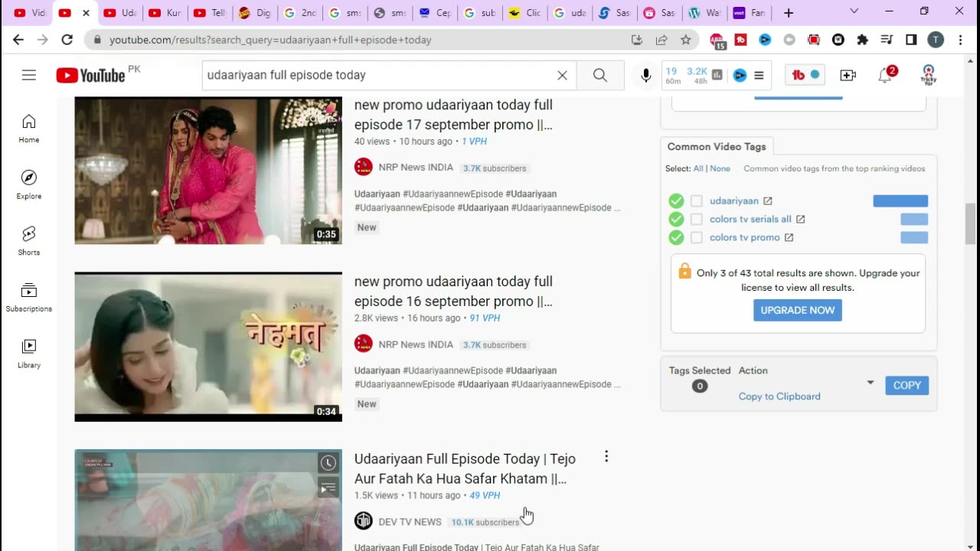Click green check beside colors tv promo

(676, 238)
